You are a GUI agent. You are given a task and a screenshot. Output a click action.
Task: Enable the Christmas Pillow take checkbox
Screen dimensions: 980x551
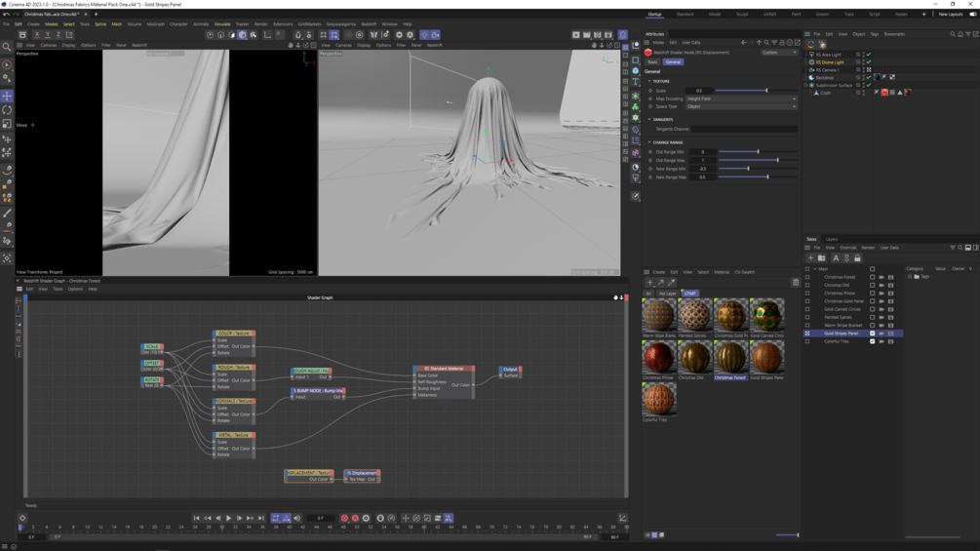[873, 293]
